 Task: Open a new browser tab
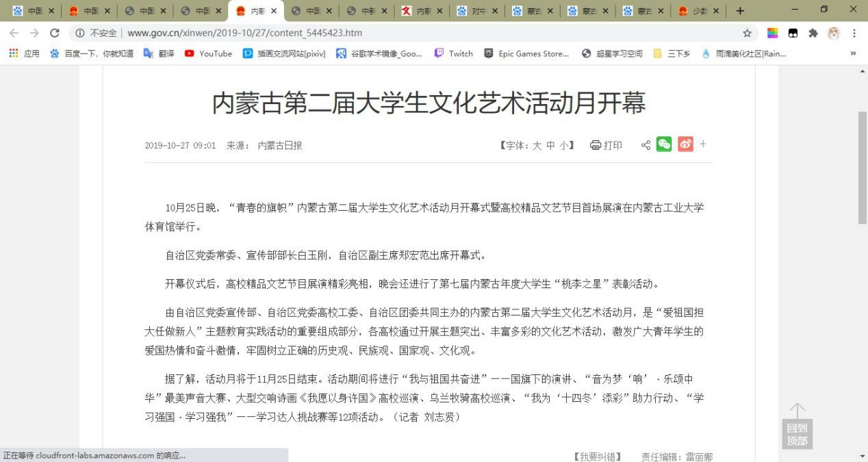point(740,11)
